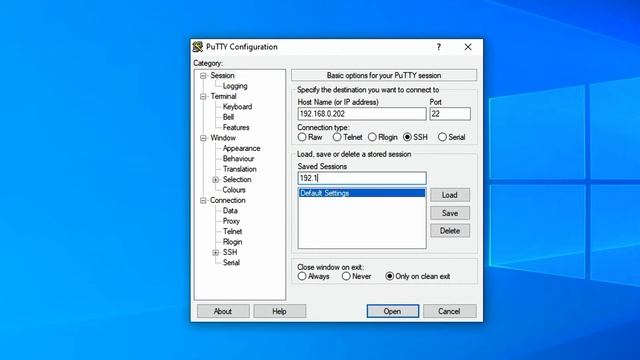Open the Rlogin category in tree
Image resolution: width=640 pixels, height=360 pixels.
pyautogui.click(x=232, y=242)
